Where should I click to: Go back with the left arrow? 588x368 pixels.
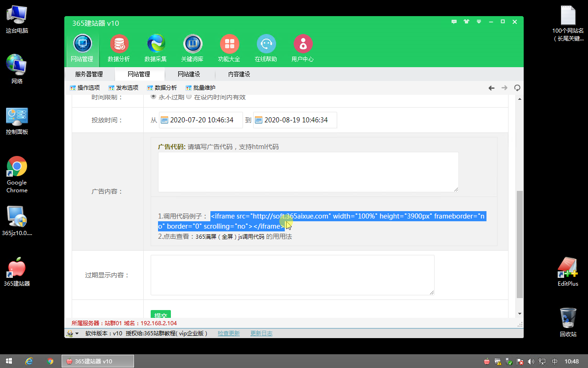[x=492, y=88]
